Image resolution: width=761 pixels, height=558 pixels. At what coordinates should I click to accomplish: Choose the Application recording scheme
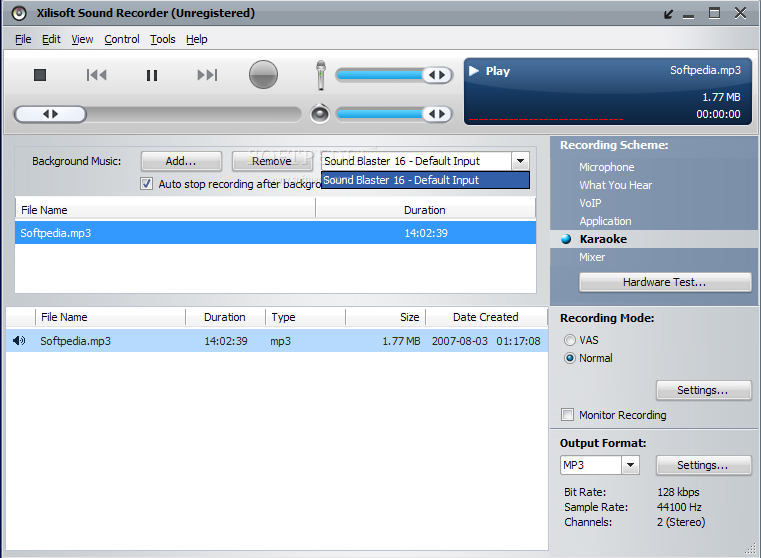605,221
